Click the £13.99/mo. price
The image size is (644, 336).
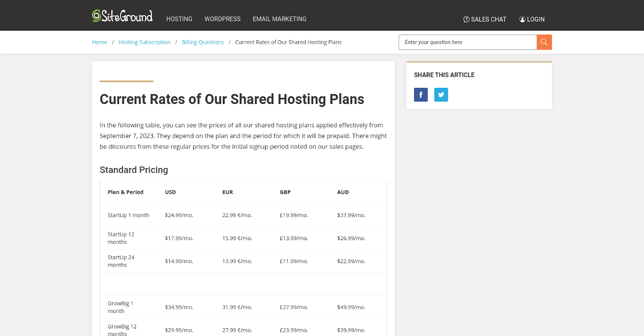294,238
